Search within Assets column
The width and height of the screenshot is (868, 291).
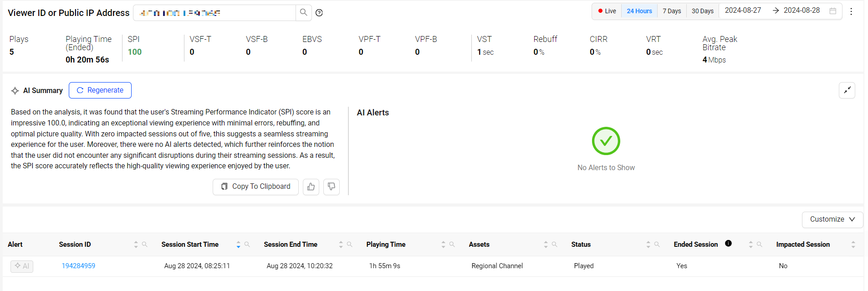555,244
